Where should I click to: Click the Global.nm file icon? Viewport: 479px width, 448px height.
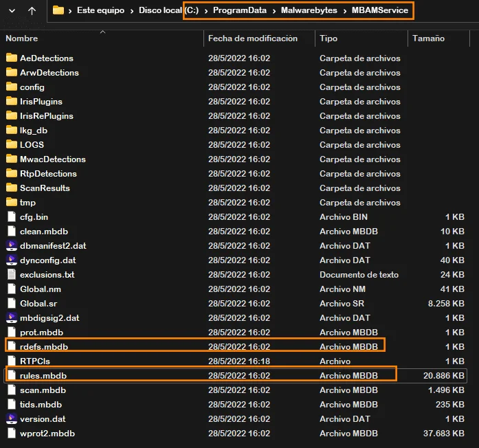pyautogui.click(x=12, y=289)
